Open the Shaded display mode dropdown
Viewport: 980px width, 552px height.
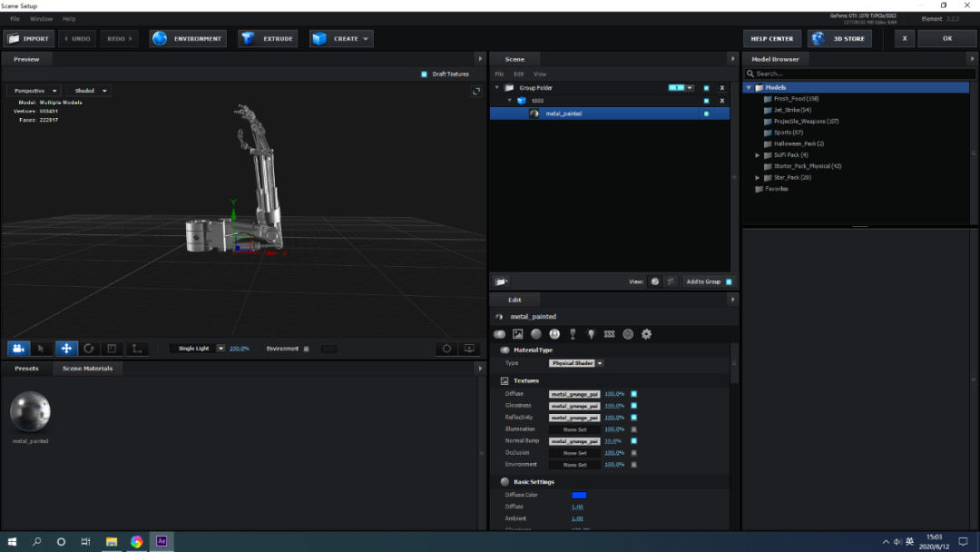click(x=89, y=91)
